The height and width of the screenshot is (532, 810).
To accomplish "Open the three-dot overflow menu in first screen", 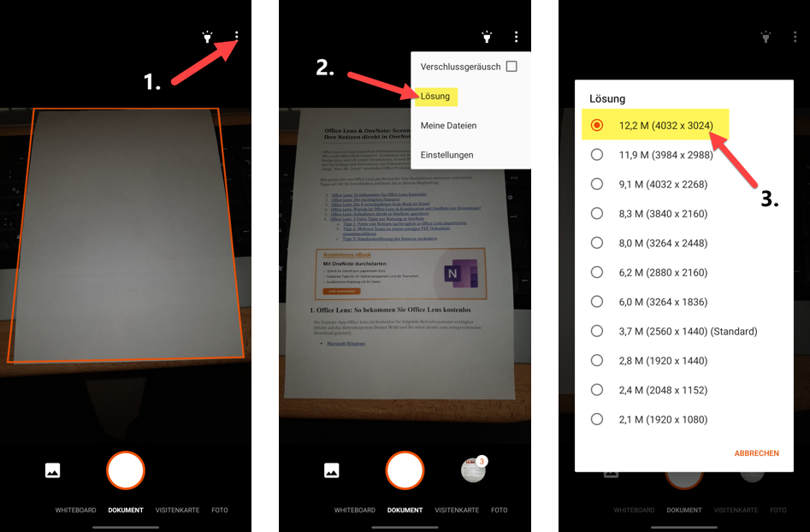I will pos(237,36).
